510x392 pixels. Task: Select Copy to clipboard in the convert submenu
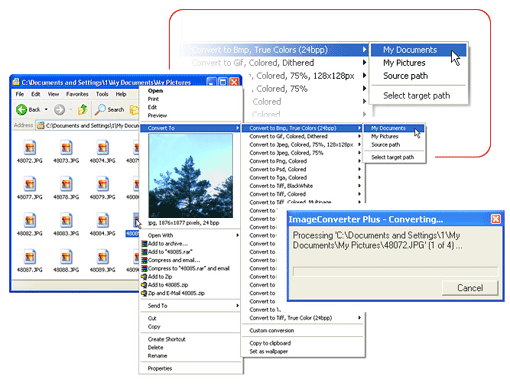[x=270, y=343]
